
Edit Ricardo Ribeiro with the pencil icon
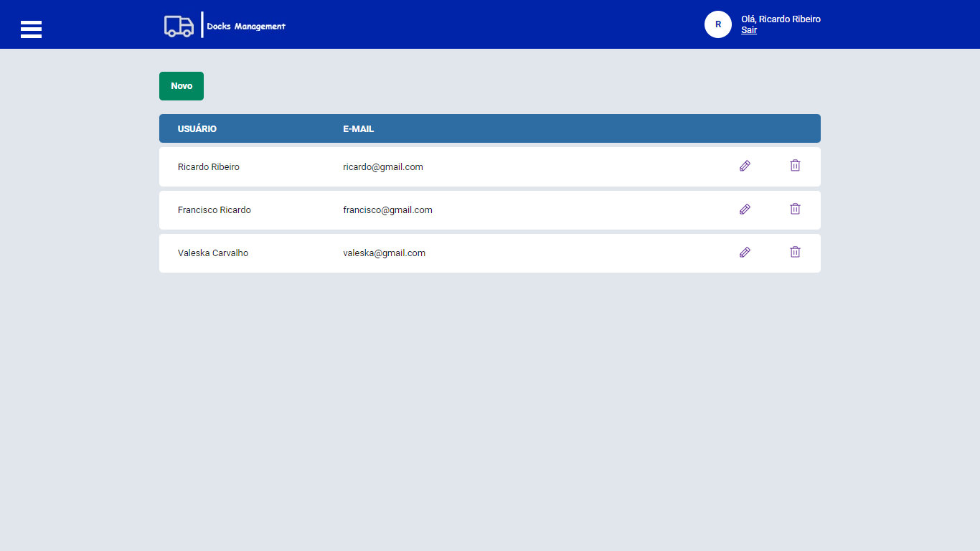click(x=745, y=166)
